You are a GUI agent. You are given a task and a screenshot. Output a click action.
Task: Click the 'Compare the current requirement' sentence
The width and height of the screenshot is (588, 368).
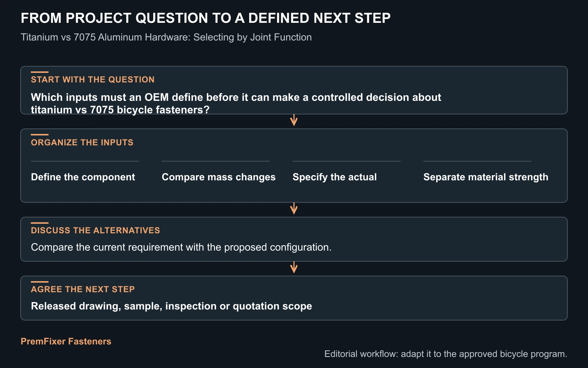[181, 247]
